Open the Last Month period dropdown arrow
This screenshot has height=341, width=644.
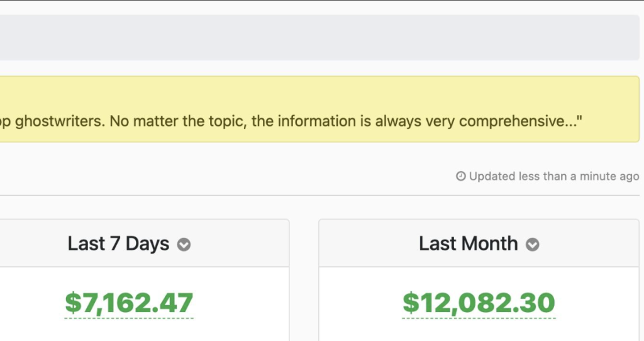pyautogui.click(x=533, y=245)
